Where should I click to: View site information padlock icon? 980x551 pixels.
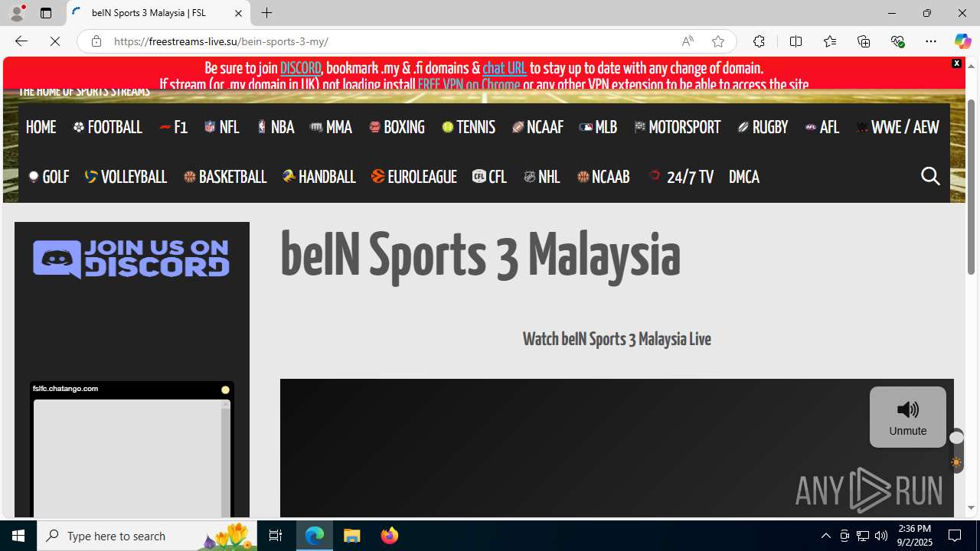tap(96, 41)
